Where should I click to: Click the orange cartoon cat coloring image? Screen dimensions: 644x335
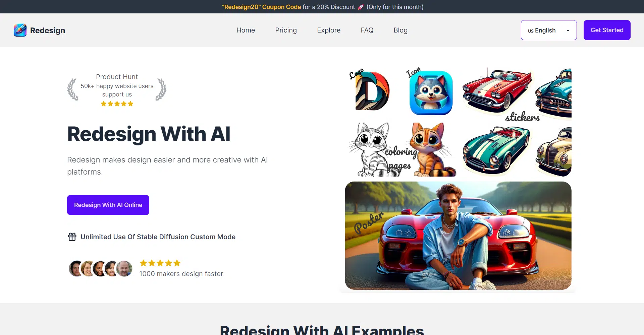[x=431, y=150]
